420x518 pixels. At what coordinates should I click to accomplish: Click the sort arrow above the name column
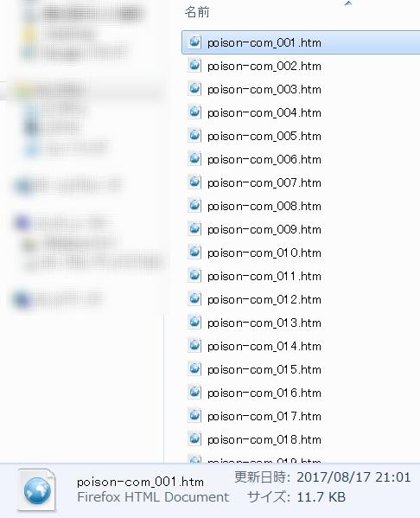coord(348,3)
